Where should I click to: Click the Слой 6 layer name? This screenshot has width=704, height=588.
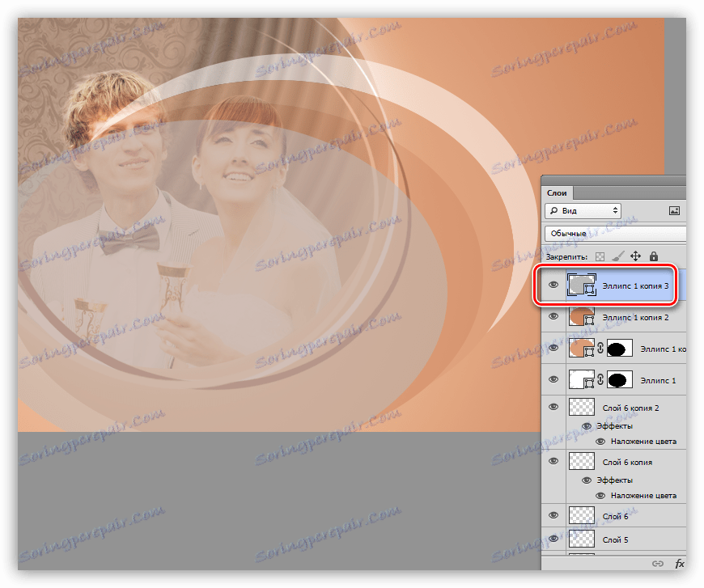tap(615, 516)
